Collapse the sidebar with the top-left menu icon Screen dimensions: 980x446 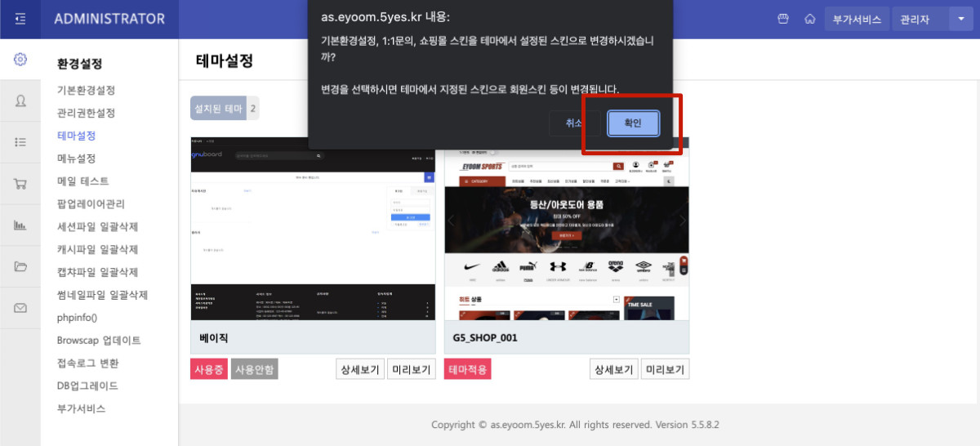(20, 19)
